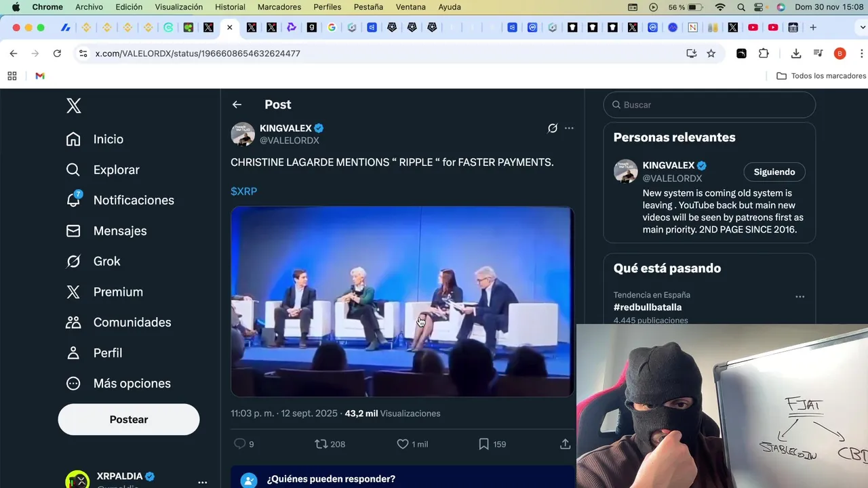The width and height of the screenshot is (868, 488).
Task: Open trend options three-dot menu
Action: (x=800, y=296)
